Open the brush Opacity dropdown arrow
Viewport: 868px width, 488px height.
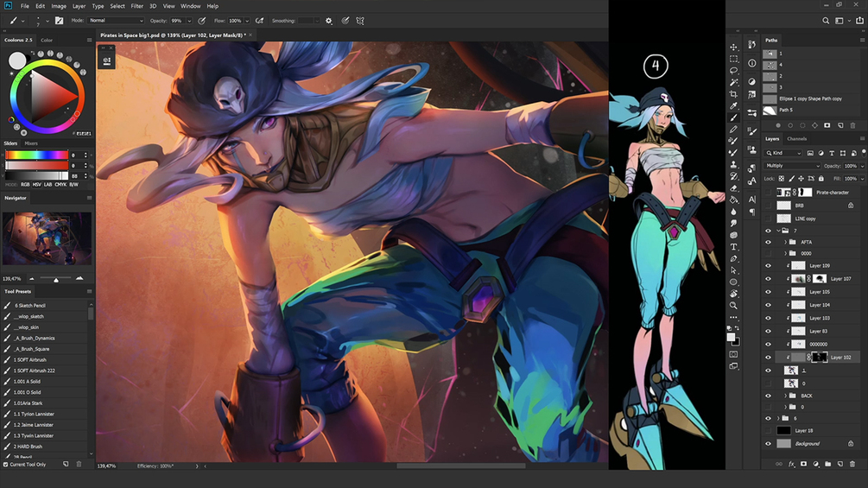[189, 21]
